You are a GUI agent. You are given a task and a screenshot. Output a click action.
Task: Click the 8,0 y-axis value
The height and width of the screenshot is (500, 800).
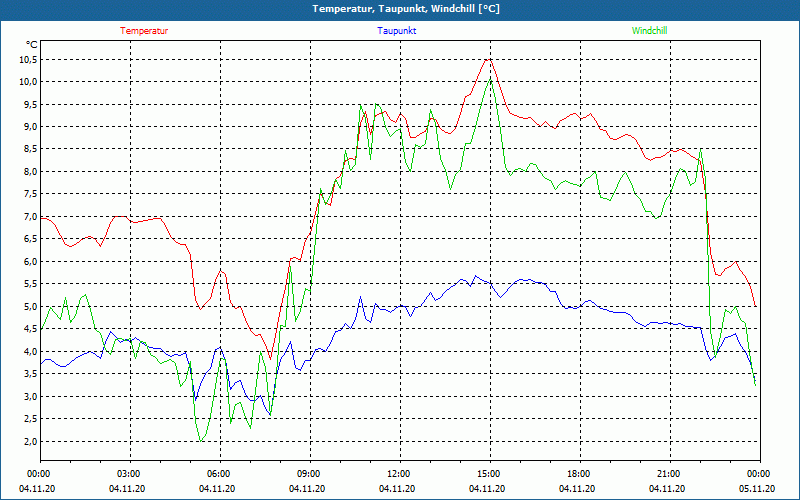point(31,172)
